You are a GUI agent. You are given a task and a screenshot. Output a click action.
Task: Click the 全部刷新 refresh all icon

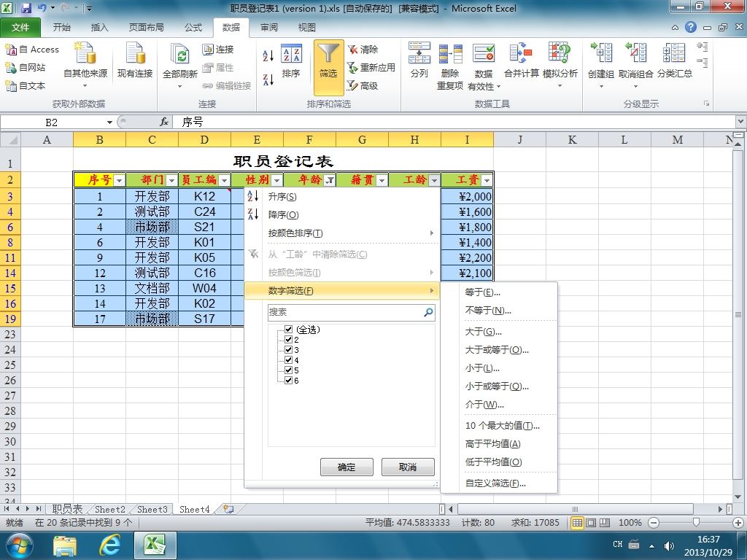click(180, 53)
